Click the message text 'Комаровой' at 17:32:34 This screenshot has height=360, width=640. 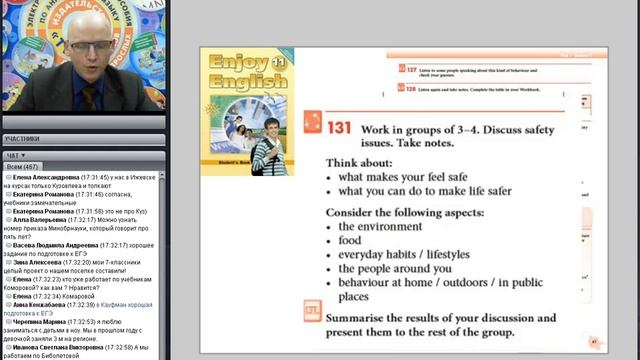(79, 296)
